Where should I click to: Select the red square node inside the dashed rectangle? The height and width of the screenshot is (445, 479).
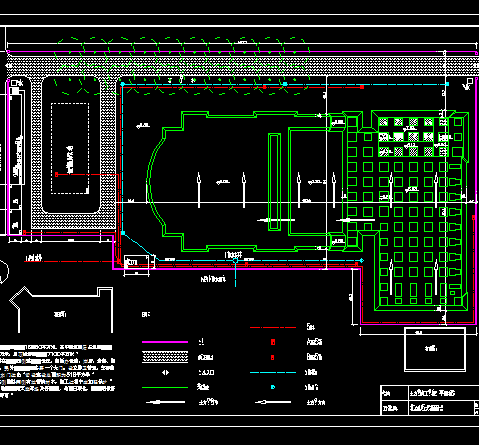[x=56, y=174]
